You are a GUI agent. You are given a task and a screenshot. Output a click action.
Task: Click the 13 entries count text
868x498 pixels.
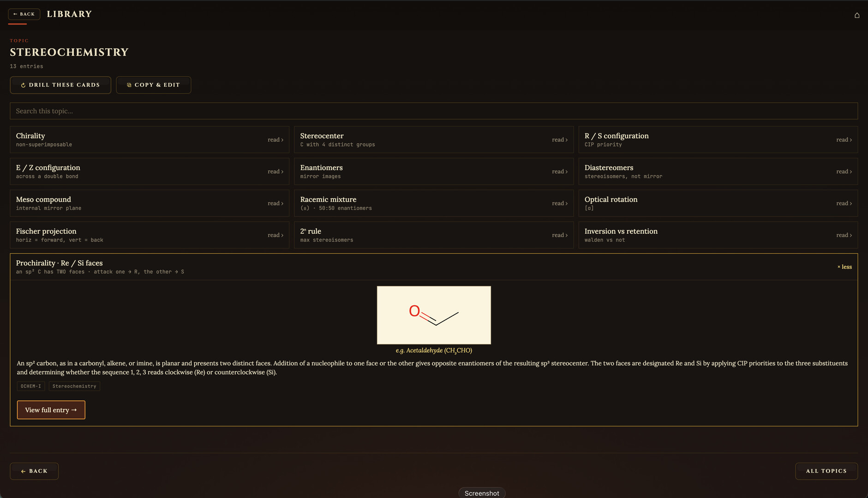pos(27,66)
